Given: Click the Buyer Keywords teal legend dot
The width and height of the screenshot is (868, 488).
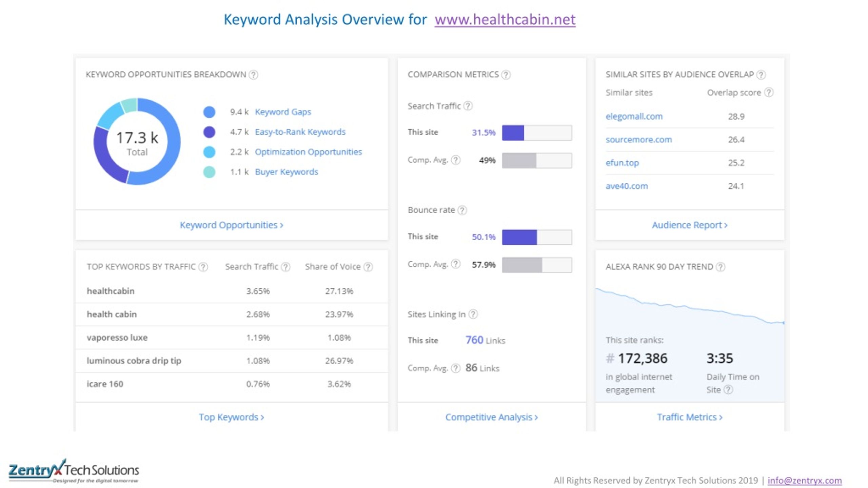Looking at the screenshot, I should point(209,172).
